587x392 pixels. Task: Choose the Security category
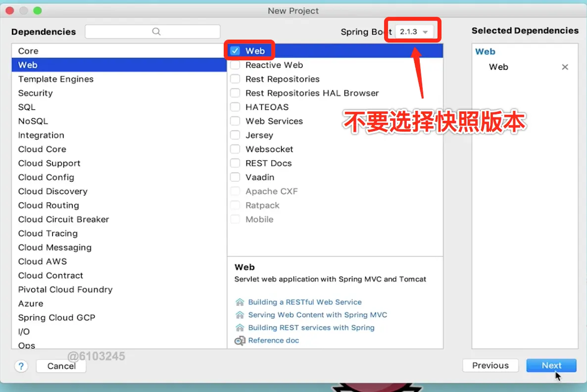click(x=119, y=93)
